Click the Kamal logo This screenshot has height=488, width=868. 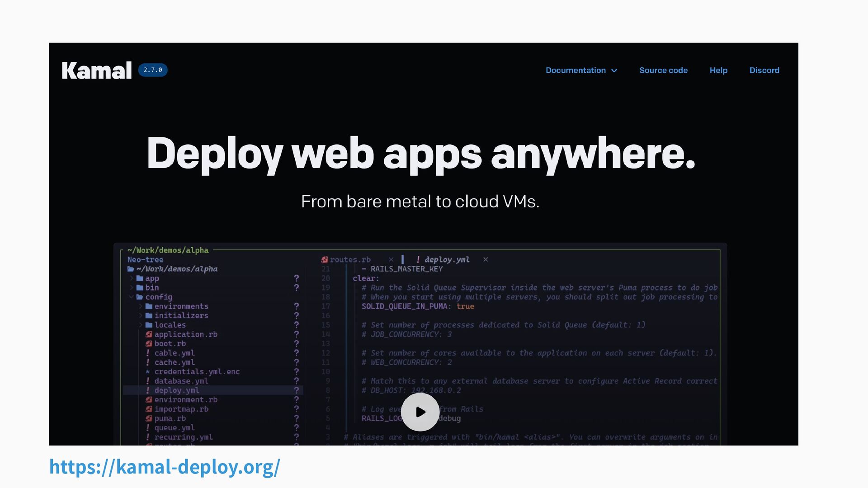coord(96,70)
